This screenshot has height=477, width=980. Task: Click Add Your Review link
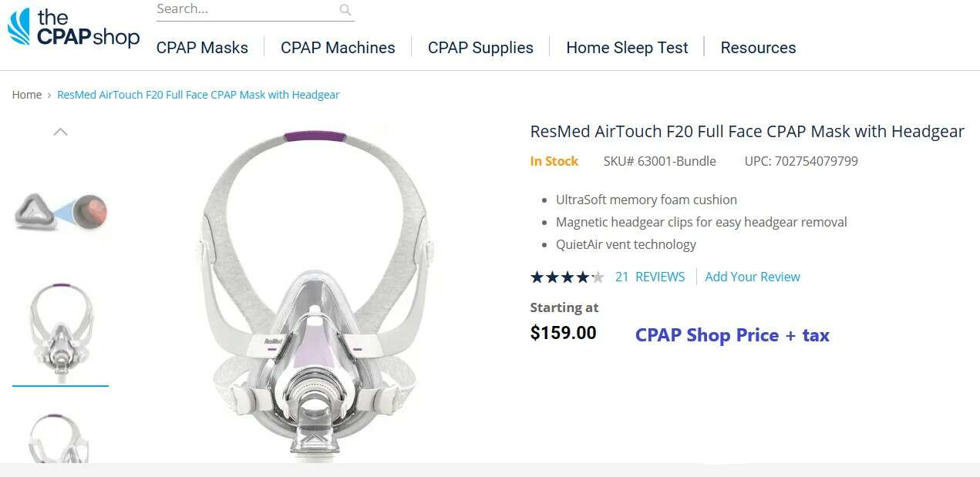tap(753, 277)
